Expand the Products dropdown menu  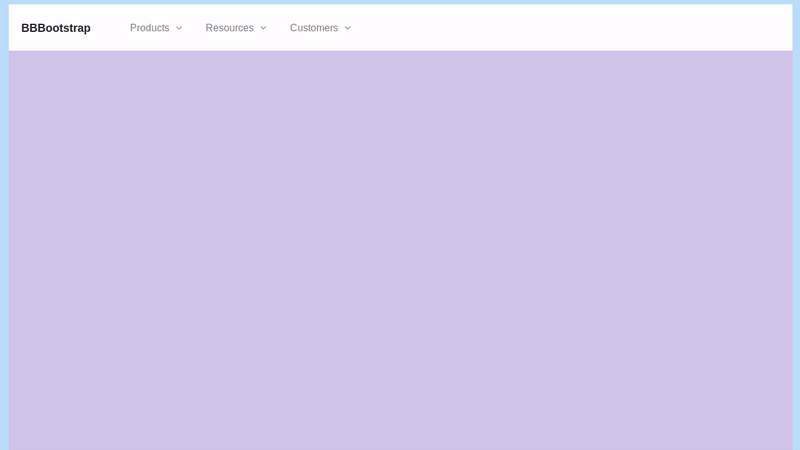pyautogui.click(x=156, y=28)
